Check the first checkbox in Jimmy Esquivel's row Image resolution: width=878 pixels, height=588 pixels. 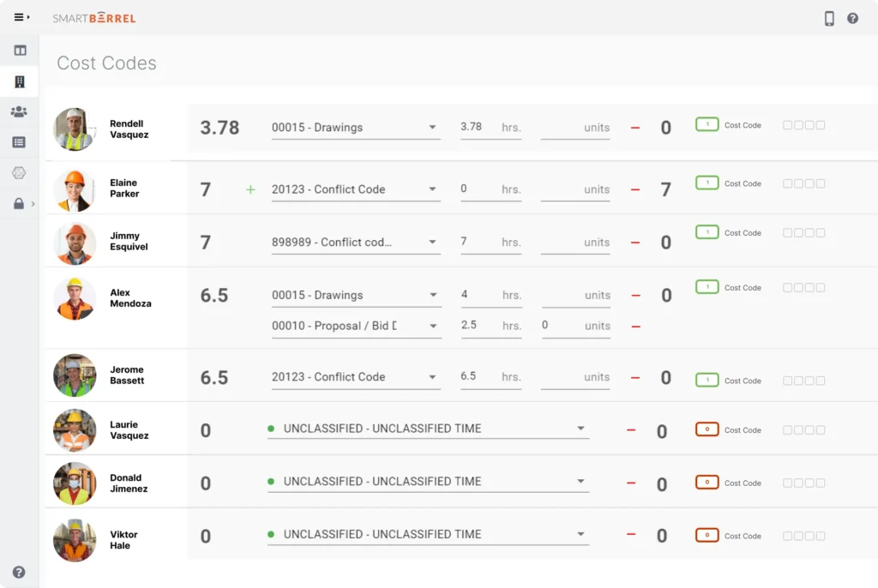(786, 232)
